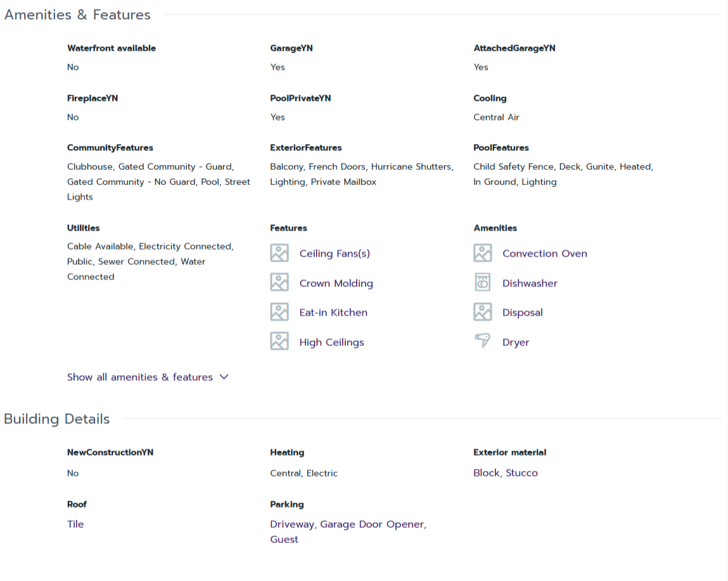Open the Convection Oven link
The width and height of the screenshot is (728, 581).
pos(544,253)
